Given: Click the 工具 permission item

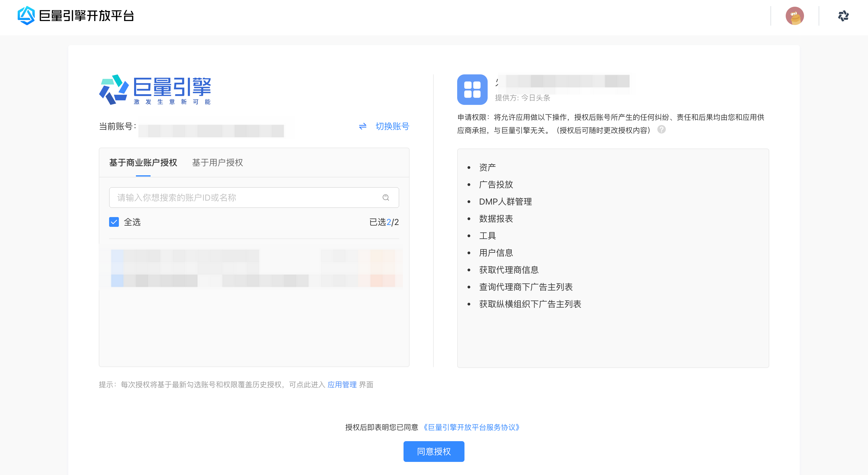Looking at the screenshot, I should point(487,236).
